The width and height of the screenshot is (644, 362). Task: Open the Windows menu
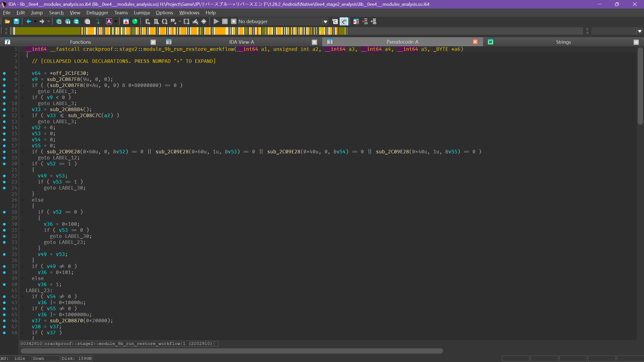189,13
